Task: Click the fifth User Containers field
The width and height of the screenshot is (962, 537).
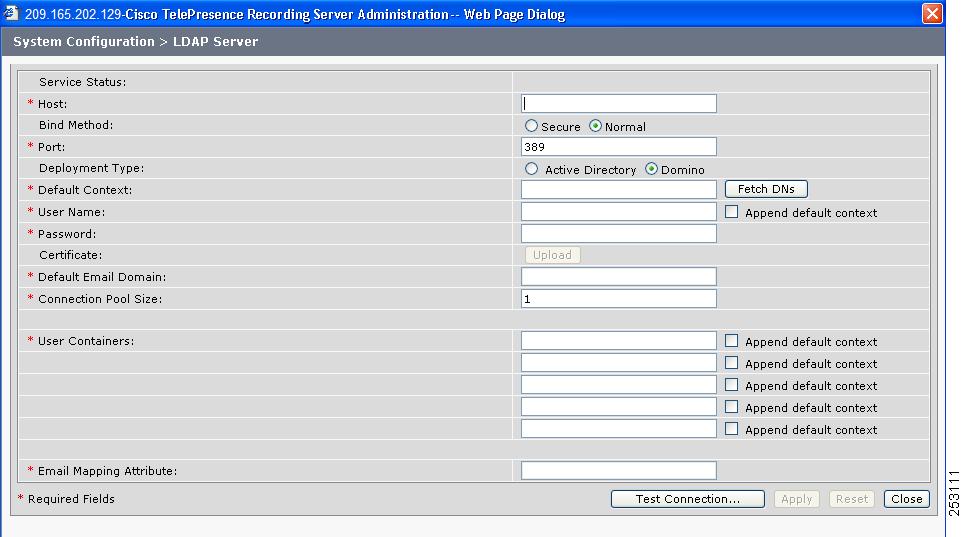Action: (x=618, y=429)
